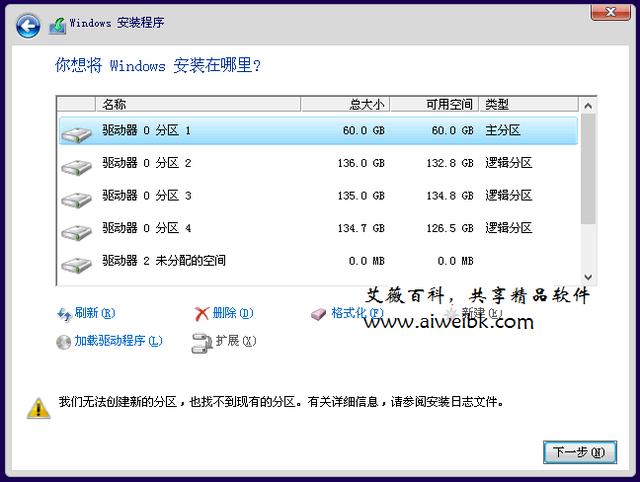The image size is (640, 482).
Task: Click drive icon for 驱动器 0 分区 1
Action: [76, 134]
